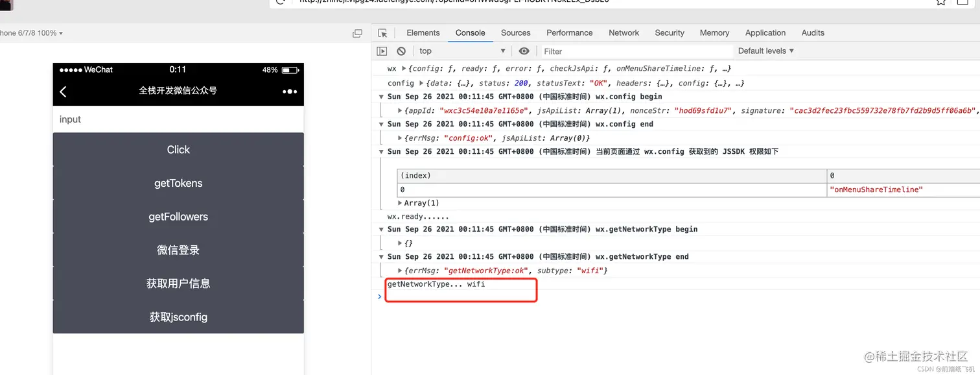Open the Memory tab
The width and height of the screenshot is (980, 375).
coord(714,33)
